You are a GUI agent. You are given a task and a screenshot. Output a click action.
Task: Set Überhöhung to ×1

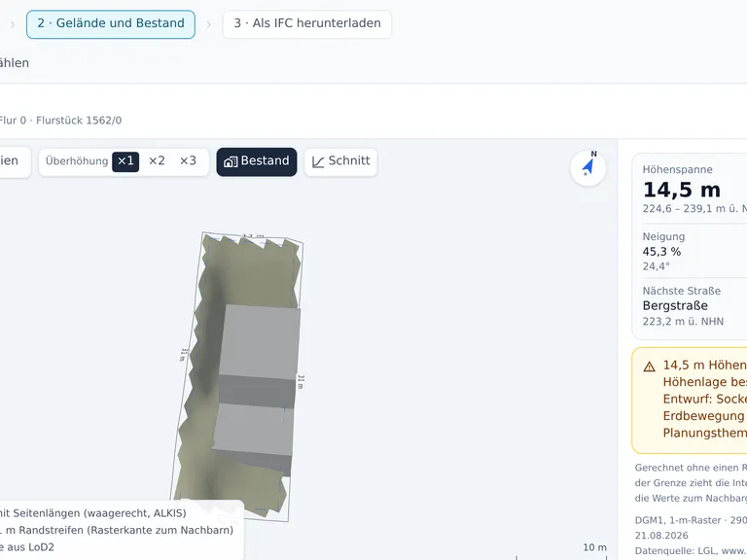125,161
